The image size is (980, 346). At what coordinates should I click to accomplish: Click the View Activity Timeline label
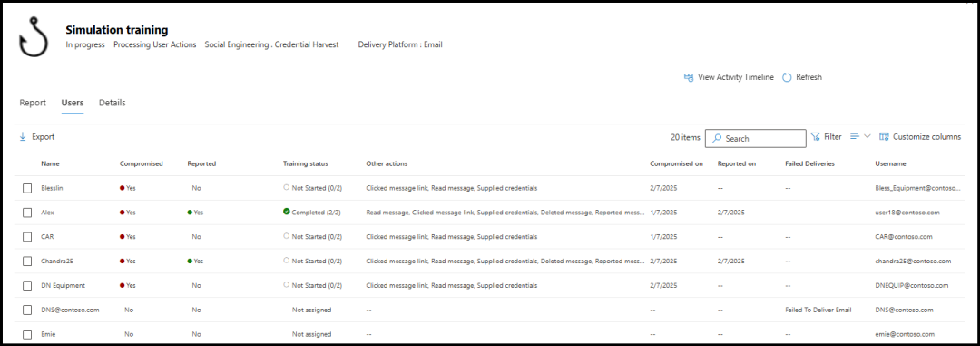pyautogui.click(x=736, y=77)
